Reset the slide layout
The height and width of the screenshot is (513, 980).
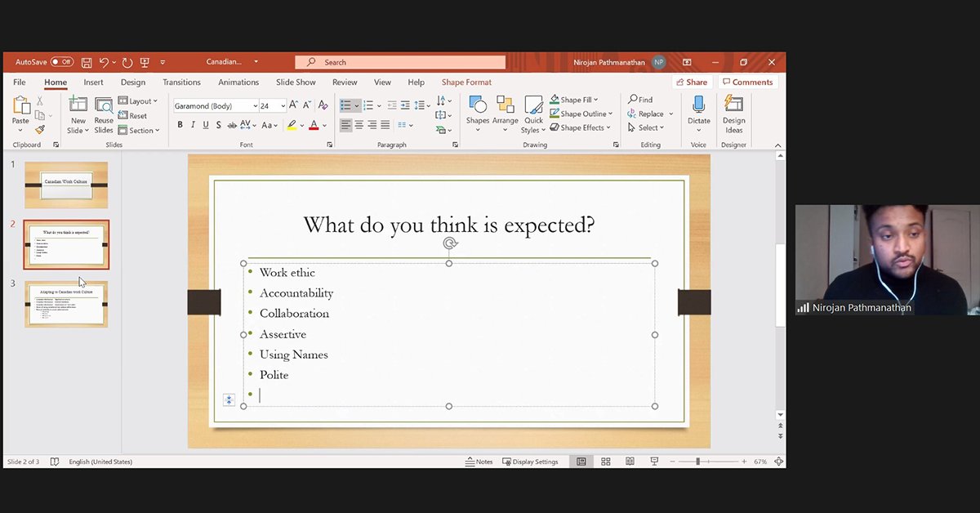[x=133, y=115]
